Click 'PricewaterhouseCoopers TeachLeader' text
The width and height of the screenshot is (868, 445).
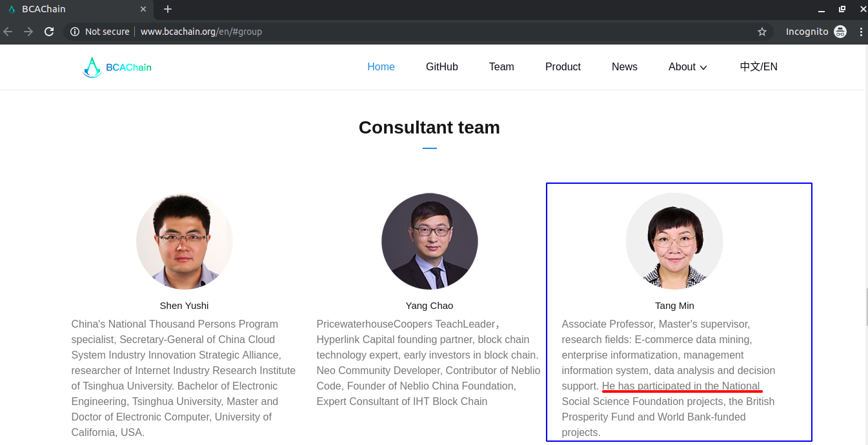point(405,324)
